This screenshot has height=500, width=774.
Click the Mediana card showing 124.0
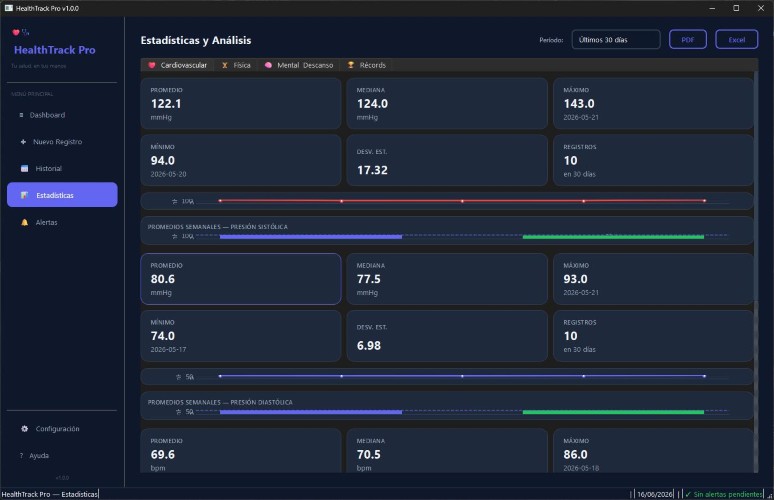point(447,103)
